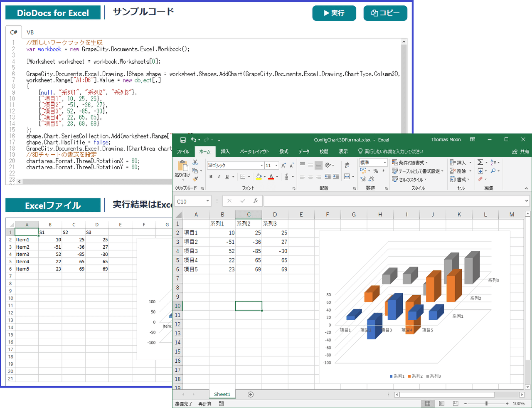Switch to normal view icon in status bar
Image resolution: width=532 pixels, height=408 pixels.
click(x=428, y=403)
